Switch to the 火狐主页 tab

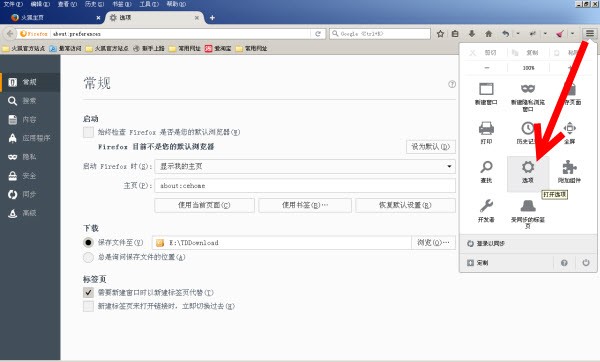click(x=54, y=18)
